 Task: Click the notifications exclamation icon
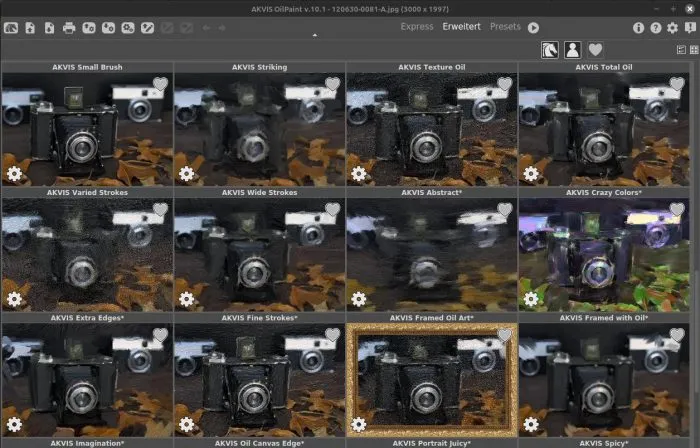(690, 28)
